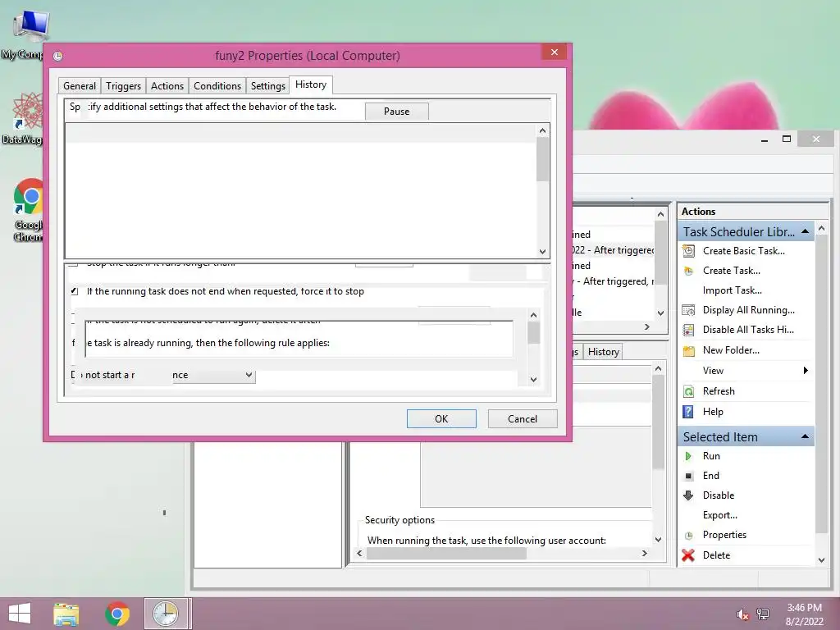Image resolution: width=840 pixels, height=630 pixels.
Task: Click the clock icon in the Properties title bar
Action: coord(58,56)
